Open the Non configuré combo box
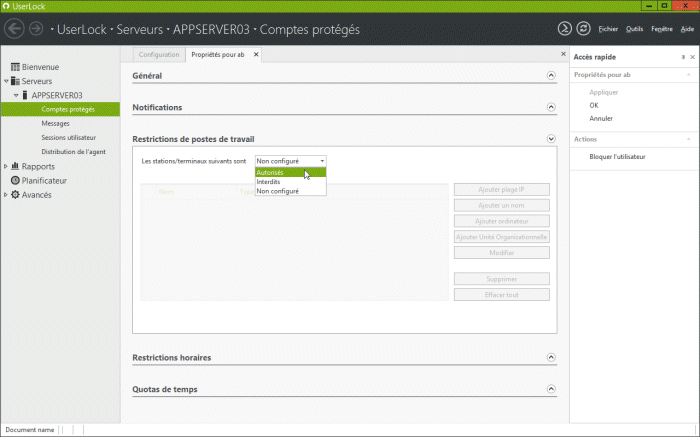Image resolution: width=700 pixels, height=437 pixels. (290, 161)
